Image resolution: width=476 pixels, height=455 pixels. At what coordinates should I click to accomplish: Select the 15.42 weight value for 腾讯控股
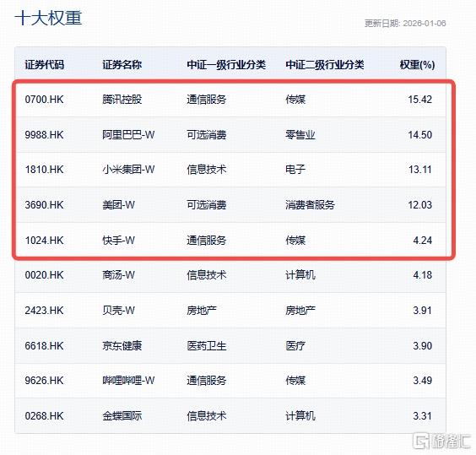pyautogui.click(x=419, y=100)
